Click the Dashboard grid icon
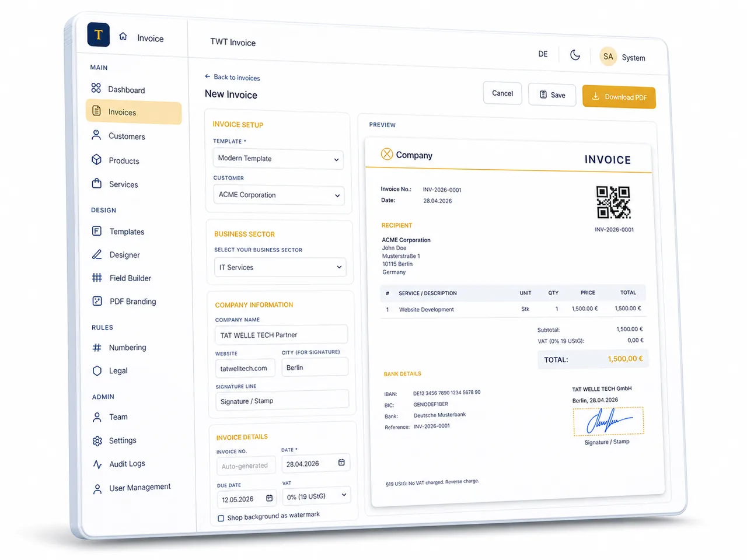The width and height of the screenshot is (747, 560). (96, 88)
